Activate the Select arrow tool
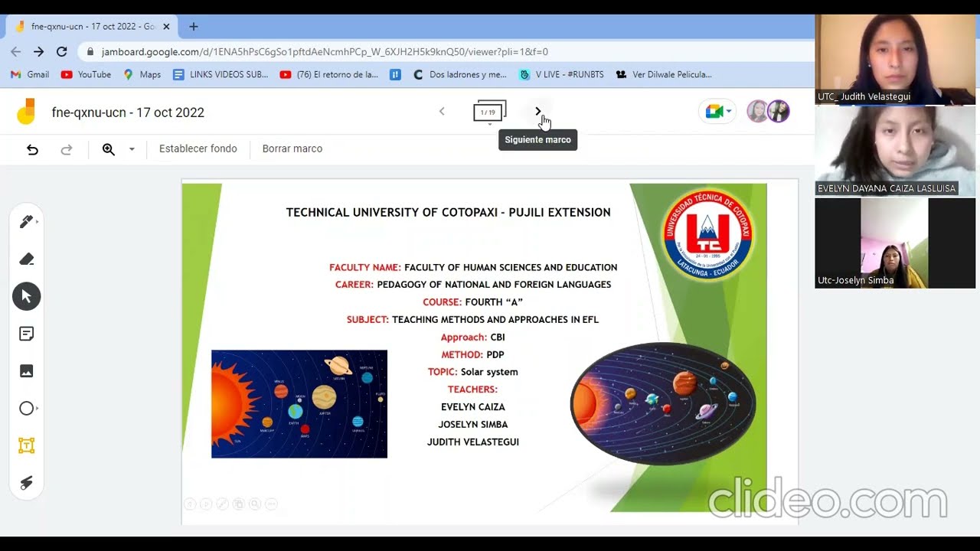The width and height of the screenshot is (980, 551). 26,296
